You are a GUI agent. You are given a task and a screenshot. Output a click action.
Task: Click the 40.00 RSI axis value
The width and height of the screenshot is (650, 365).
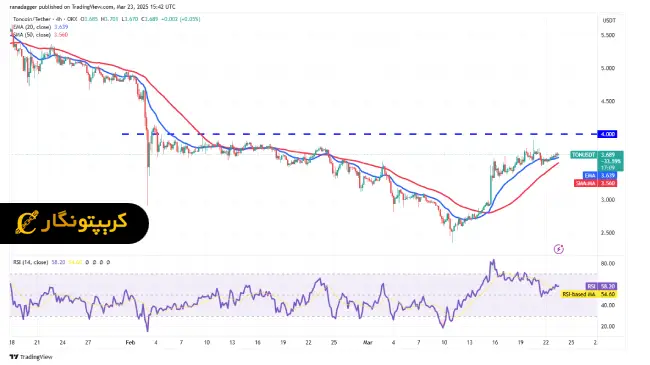click(x=608, y=305)
